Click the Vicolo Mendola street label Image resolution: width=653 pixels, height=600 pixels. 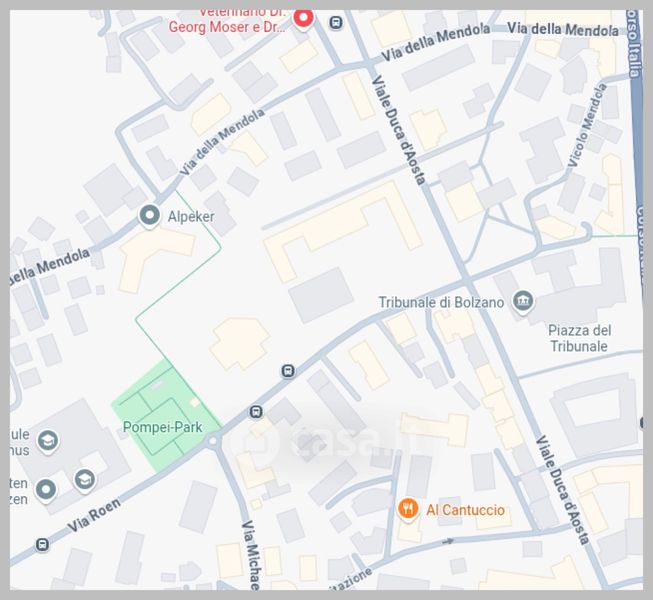(588, 125)
